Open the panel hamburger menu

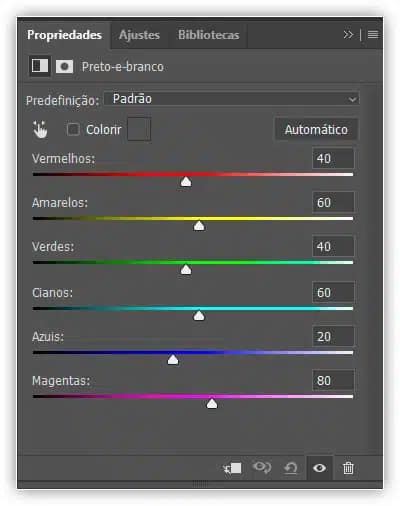373,34
